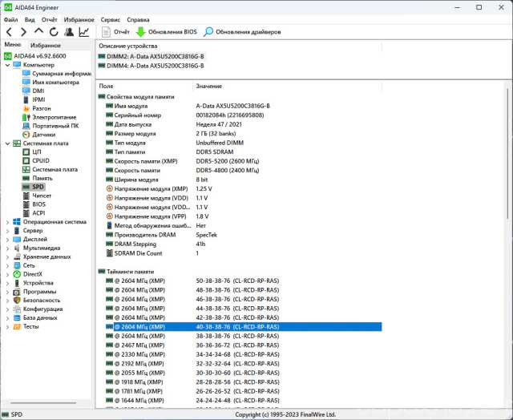The image size is (513, 420).
Task: Click the Значение column header
Action: coord(208,86)
